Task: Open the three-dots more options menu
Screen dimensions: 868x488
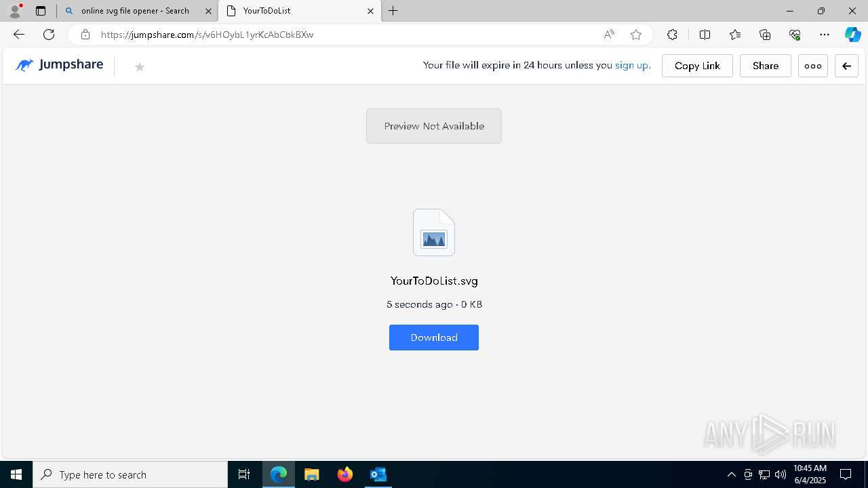Action: pyautogui.click(x=812, y=66)
